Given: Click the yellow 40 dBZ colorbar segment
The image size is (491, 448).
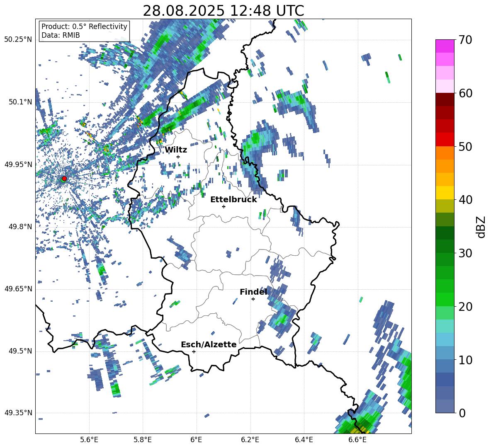Looking at the screenshot, I should click(445, 193).
